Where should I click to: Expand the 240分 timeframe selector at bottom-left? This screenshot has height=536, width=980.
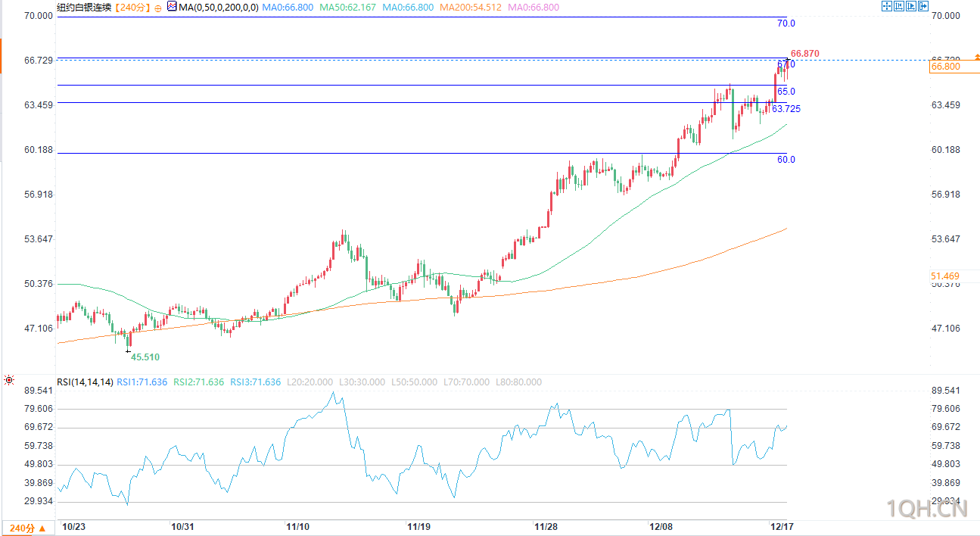pyautogui.click(x=27, y=528)
